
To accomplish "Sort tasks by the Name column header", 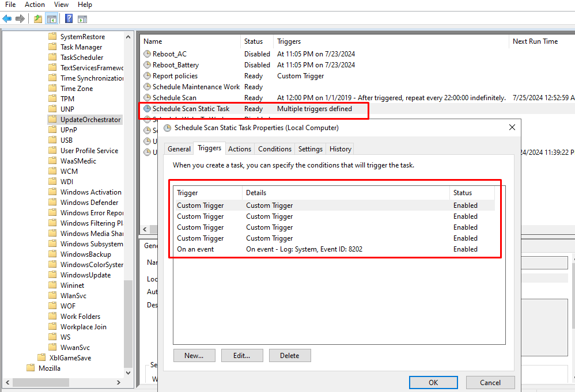I will [190, 41].
